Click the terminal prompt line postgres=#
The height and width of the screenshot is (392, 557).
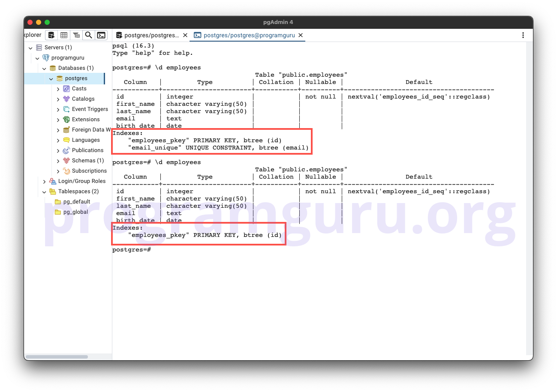pos(132,249)
